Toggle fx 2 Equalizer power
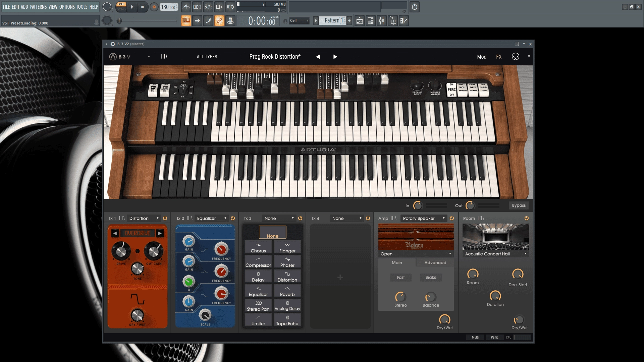The height and width of the screenshot is (362, 644). (x=233, y=218)
